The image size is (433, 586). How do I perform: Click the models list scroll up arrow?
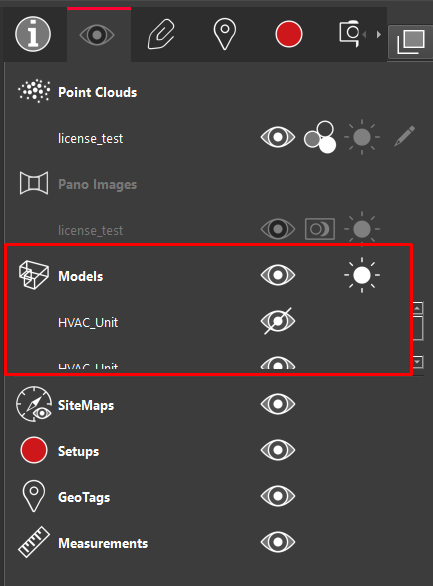(x=417, y=308)
